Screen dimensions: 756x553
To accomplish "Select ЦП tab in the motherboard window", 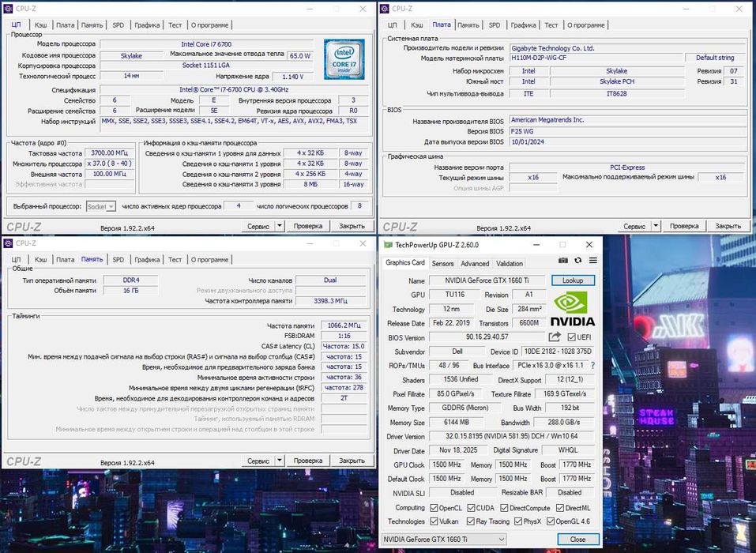I will 393,25.
